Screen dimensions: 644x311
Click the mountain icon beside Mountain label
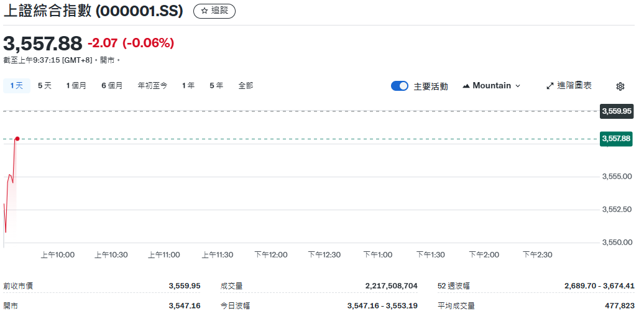click(466, 86)
